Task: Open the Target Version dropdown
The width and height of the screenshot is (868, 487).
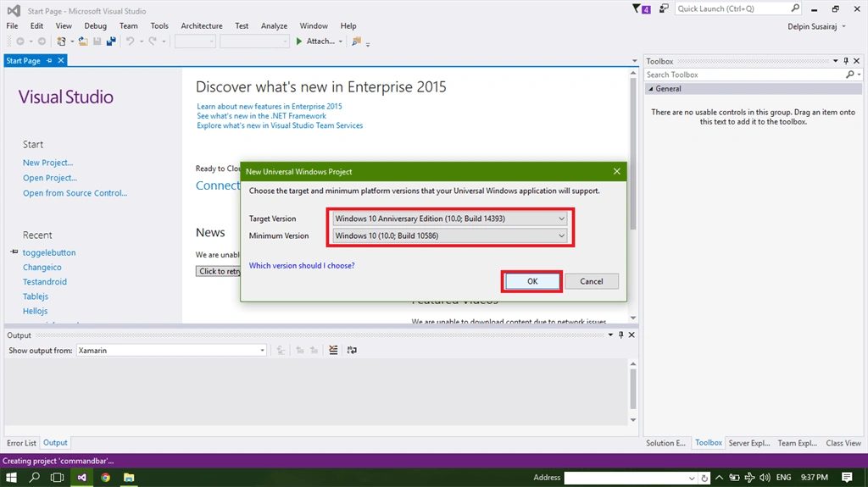Action: tap(561, 219)
